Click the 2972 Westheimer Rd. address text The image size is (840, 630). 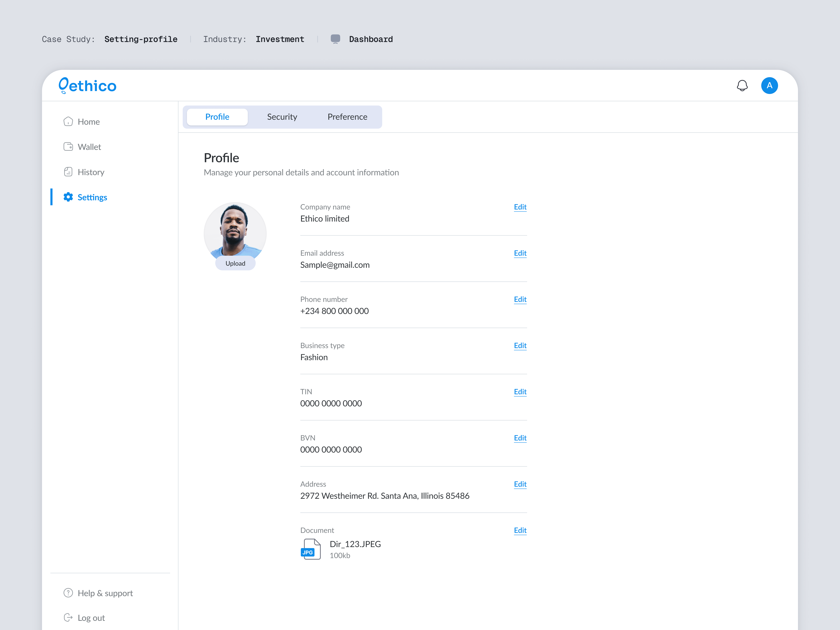pyautogui.click(x=385, y=496)
